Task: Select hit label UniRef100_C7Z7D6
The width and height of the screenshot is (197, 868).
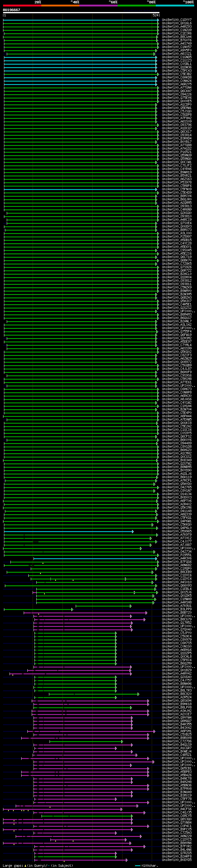Action: pos(177,742)
